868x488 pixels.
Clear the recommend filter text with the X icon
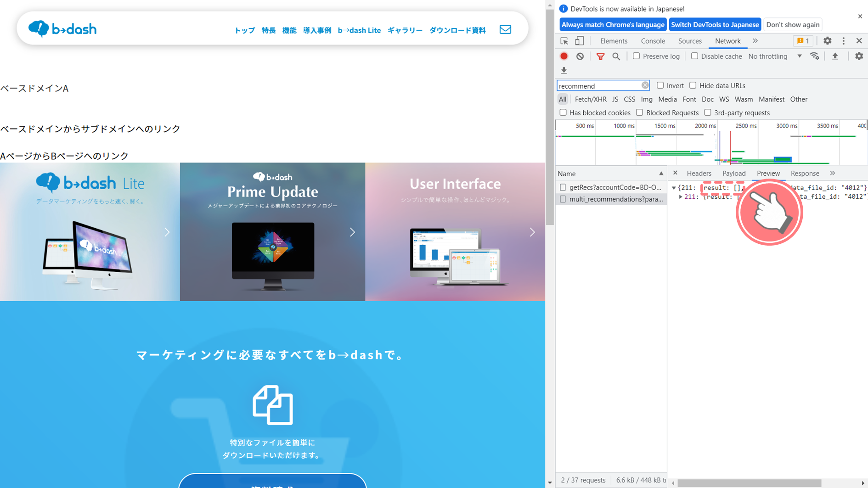tap(645, 85)
